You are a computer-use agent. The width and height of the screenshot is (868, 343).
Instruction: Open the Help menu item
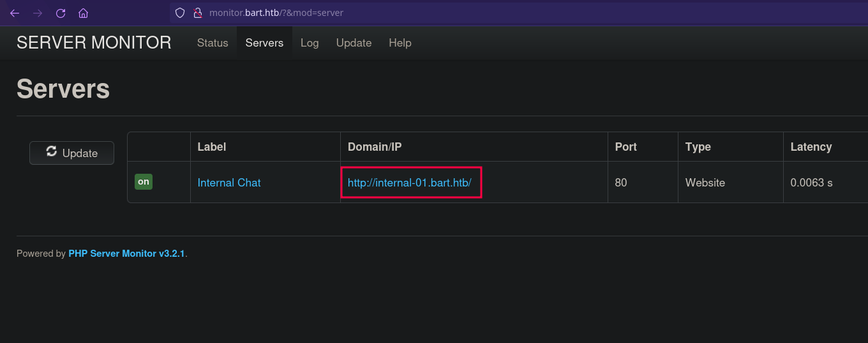coord(400,43)
